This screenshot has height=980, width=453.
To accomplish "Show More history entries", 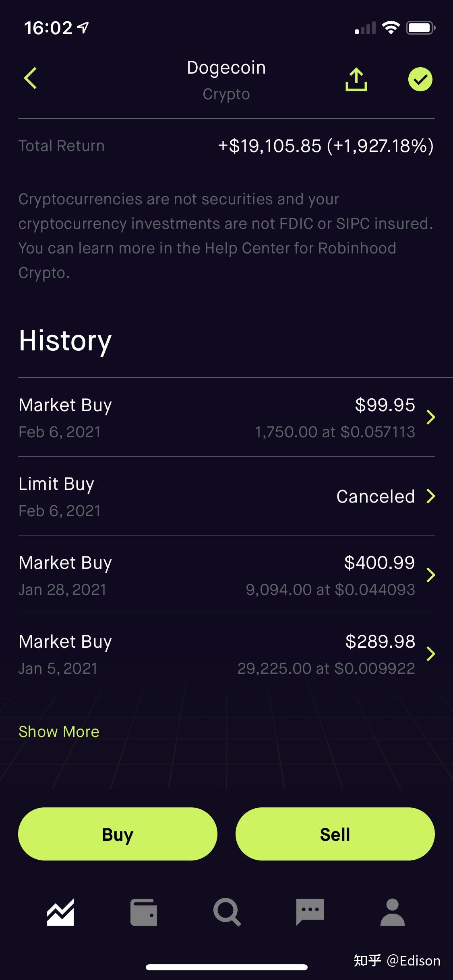I will [x=59, y=731].
